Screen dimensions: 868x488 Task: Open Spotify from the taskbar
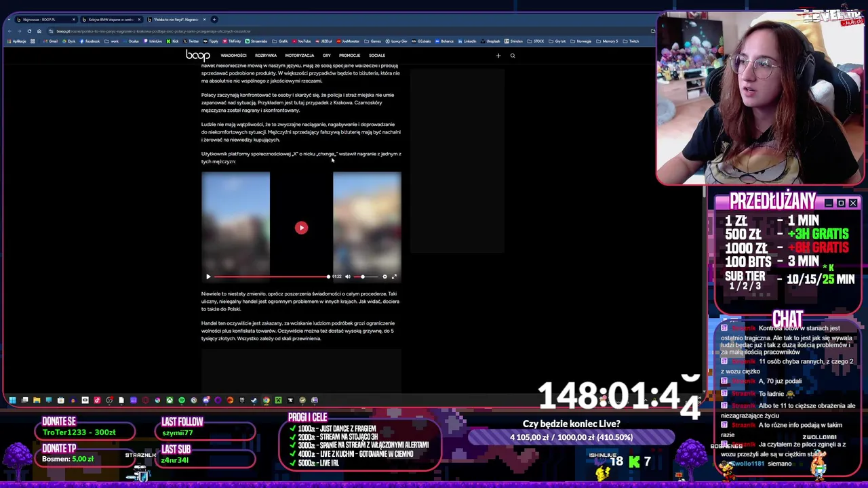182,401
